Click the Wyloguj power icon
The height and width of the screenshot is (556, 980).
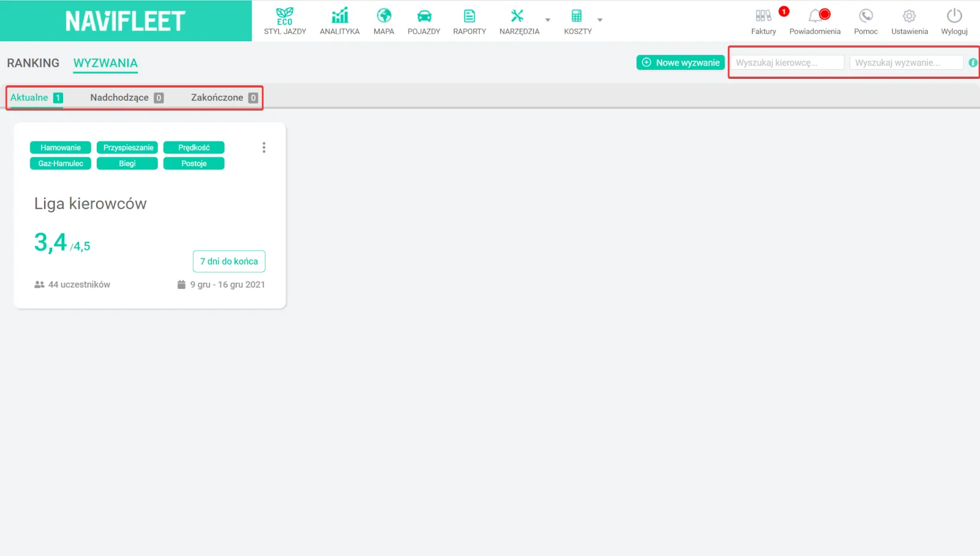[954, 16]
